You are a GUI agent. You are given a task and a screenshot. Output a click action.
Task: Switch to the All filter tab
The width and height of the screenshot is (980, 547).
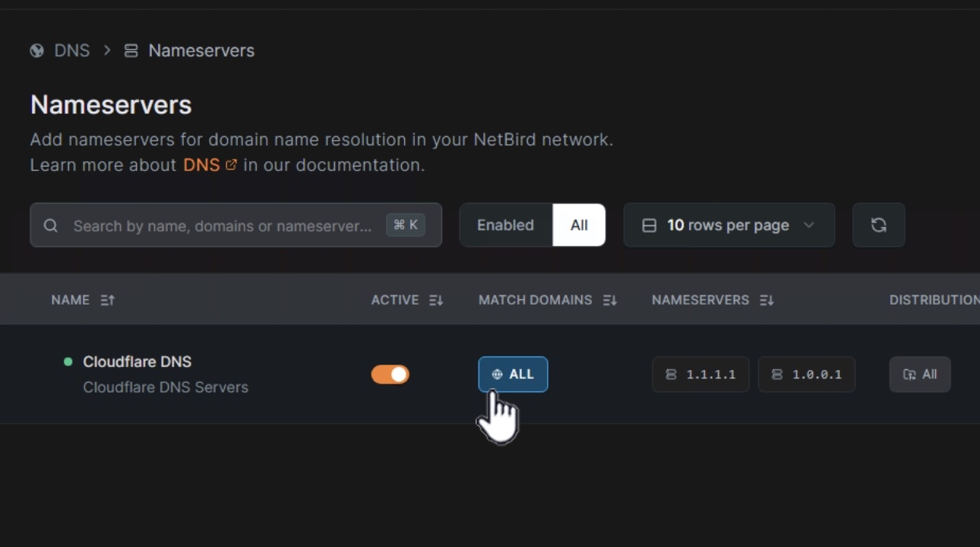579,225
